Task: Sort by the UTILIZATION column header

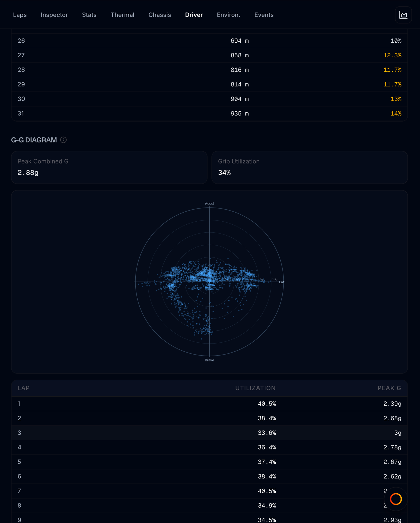Action: [x=255, y=388]
